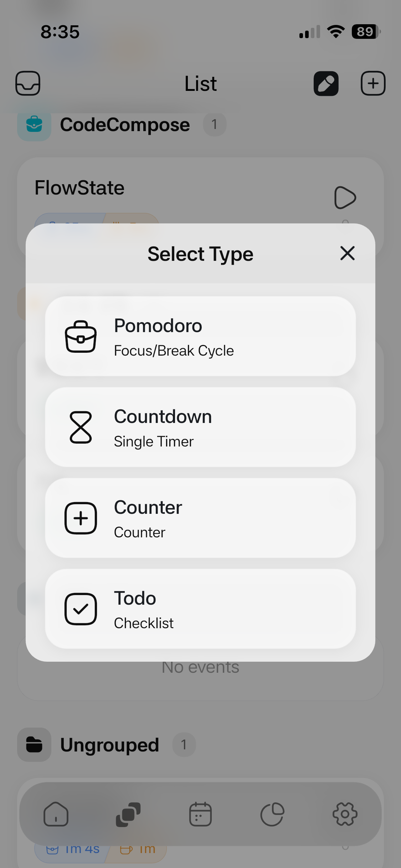
Task: Tap the teal briefcase icon beside CodeCompose
Action: (x=34, y=125)
